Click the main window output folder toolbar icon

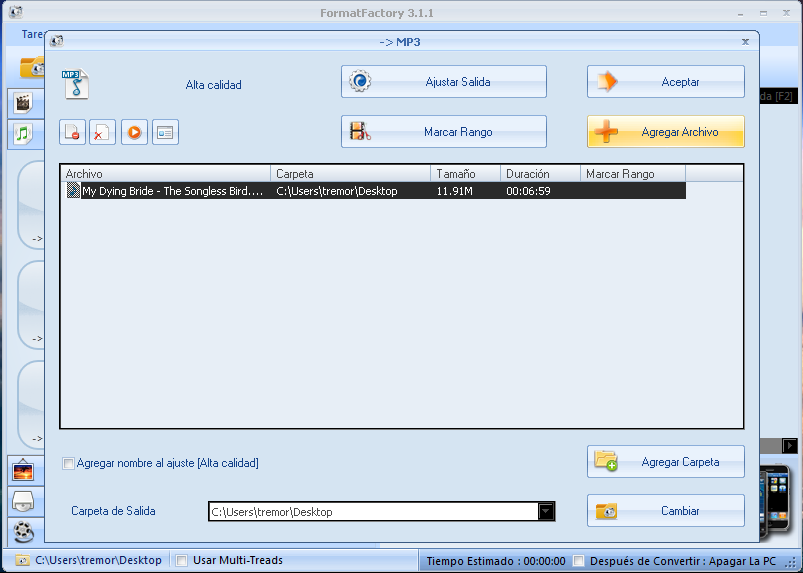[32, 67]
